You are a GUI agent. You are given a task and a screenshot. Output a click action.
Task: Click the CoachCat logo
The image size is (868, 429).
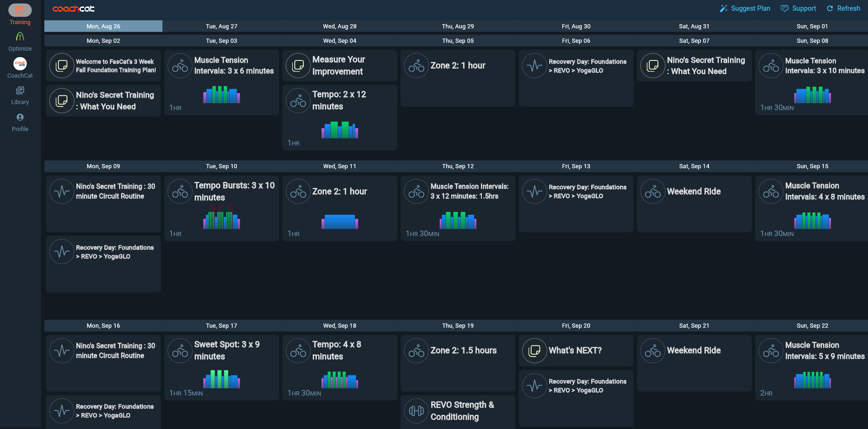point(73,9)
